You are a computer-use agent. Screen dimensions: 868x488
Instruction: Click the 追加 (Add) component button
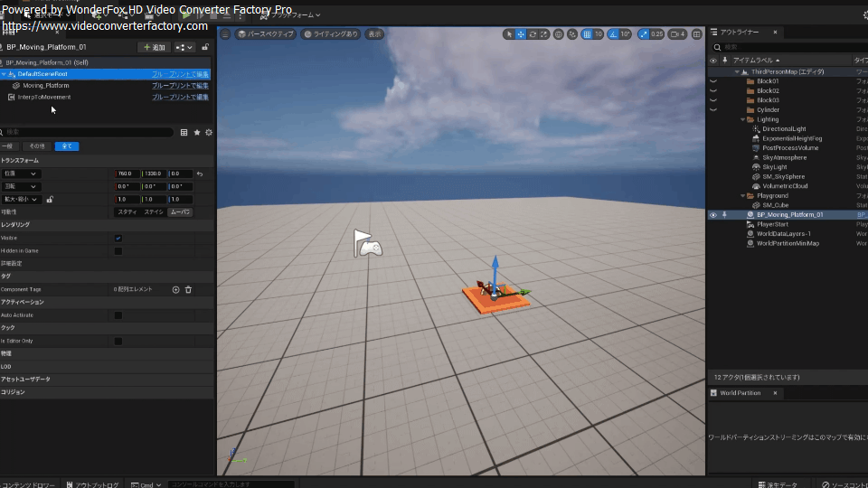pos(154,47)
